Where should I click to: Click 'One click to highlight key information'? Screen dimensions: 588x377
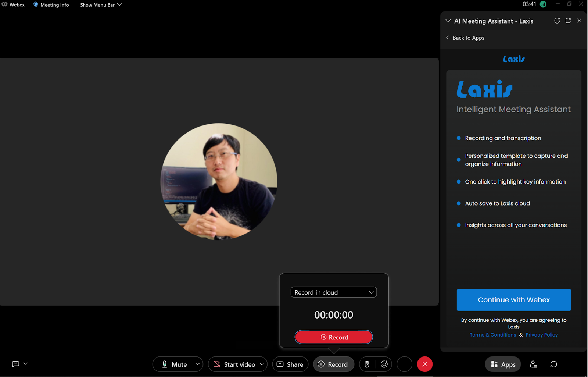[x=515, y=182]
